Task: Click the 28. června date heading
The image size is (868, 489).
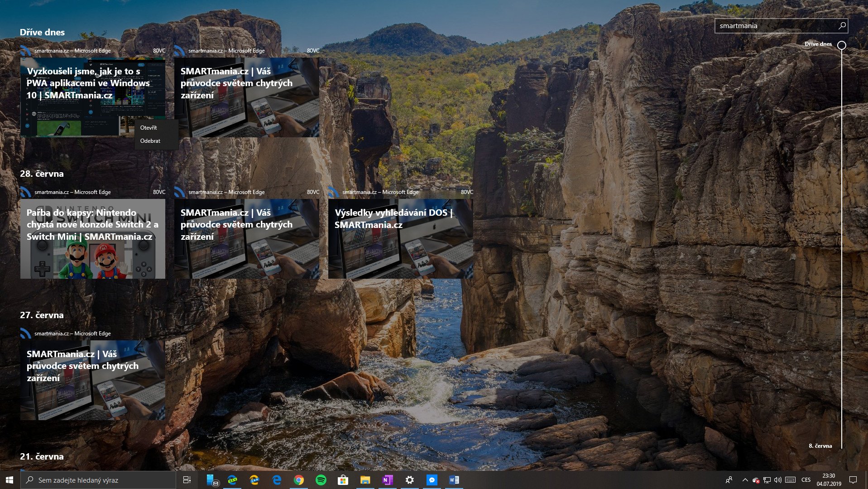Action: pyautogui.click(x=42, y=174)
